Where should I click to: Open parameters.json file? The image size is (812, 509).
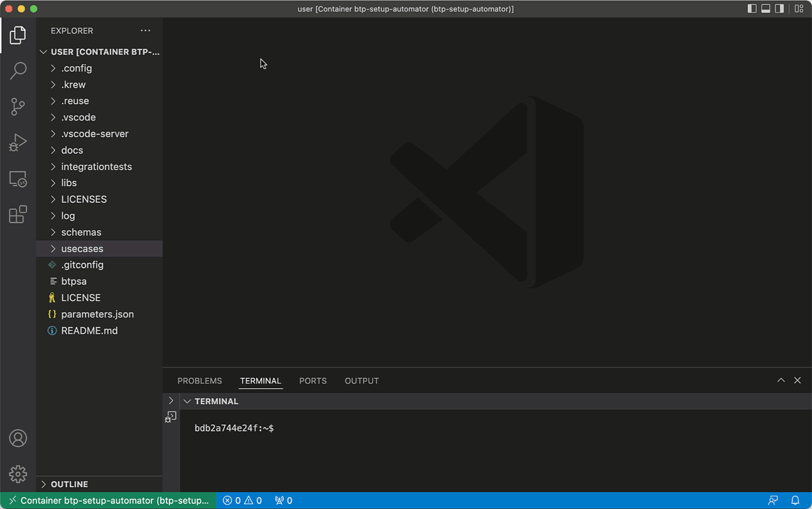coord(99,314)
